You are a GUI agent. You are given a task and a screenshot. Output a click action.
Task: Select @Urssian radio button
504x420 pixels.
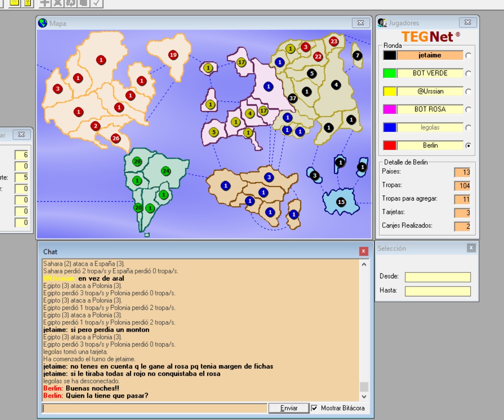(468, 92)
